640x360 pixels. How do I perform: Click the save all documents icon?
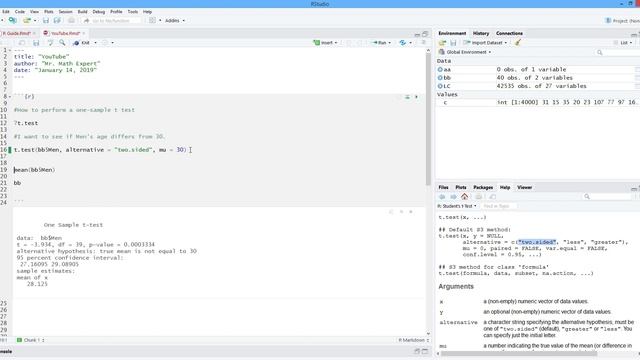(x=57, y=20)
